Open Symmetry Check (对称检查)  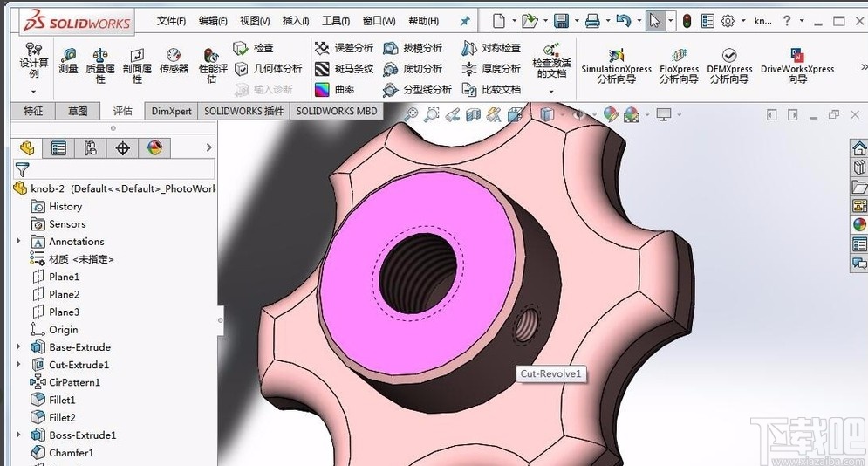tap(491, 48)
